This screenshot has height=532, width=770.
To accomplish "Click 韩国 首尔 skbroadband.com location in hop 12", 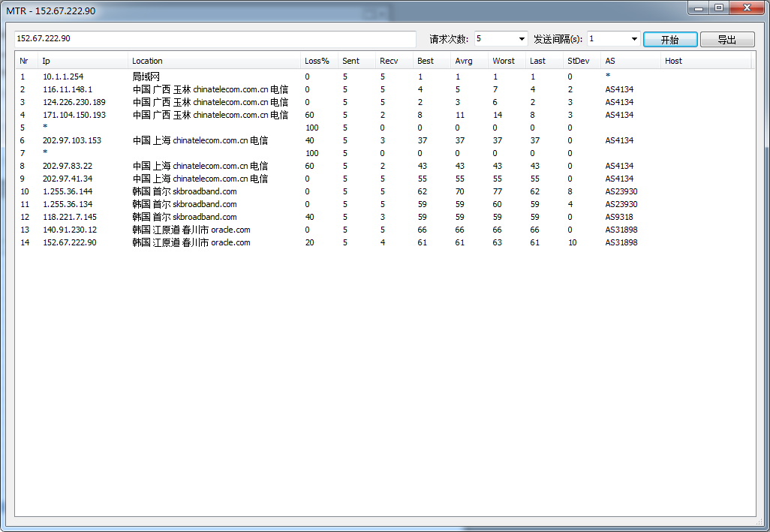I will (185, 217).
